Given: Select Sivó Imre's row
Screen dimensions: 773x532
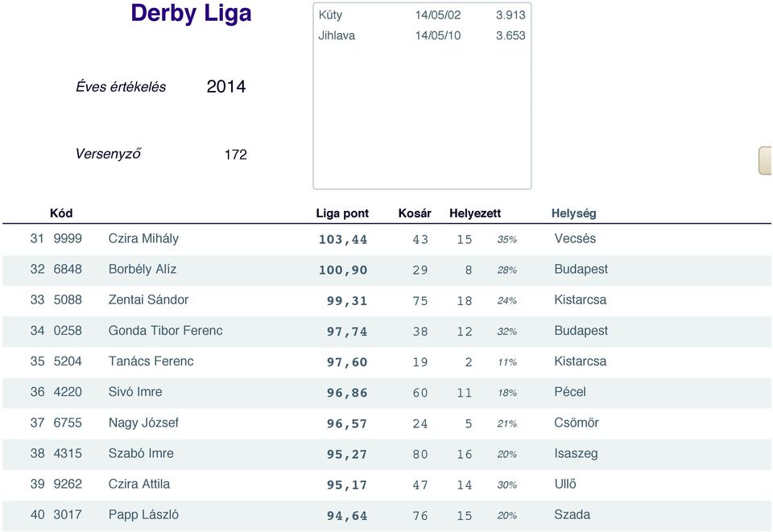Looking at the screenshot, I should 386,393.
